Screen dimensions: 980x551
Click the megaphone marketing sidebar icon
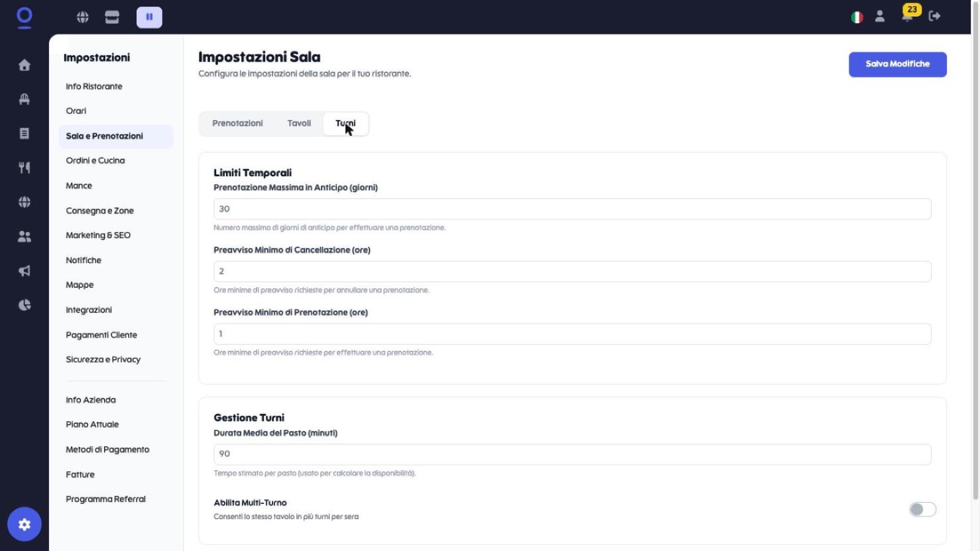tap(24, 271)
